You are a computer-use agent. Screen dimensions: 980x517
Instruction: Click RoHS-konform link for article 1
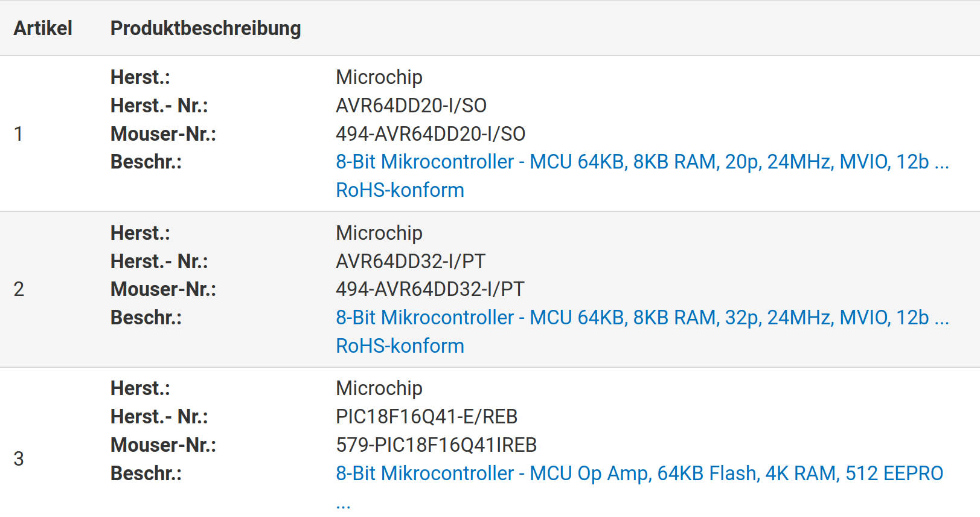[400, 190]
